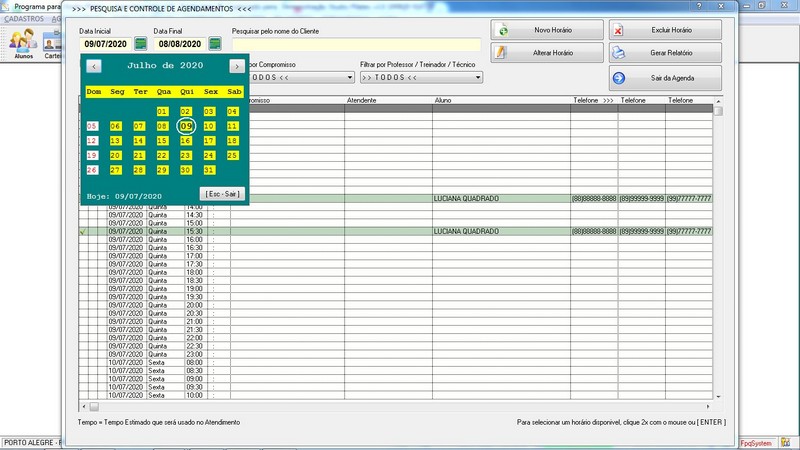Open calendar picker for Data Inicial
Viewport: 800px width, 450px height.
tap(141, 44)
